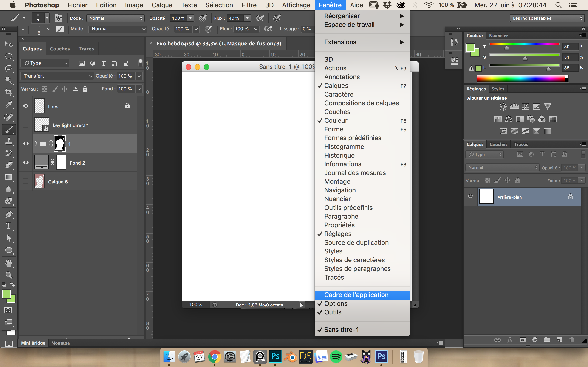Click the Brightness/Contrast adjustment icon
This screenshot has height=367, width=588.
click(503, 107)
